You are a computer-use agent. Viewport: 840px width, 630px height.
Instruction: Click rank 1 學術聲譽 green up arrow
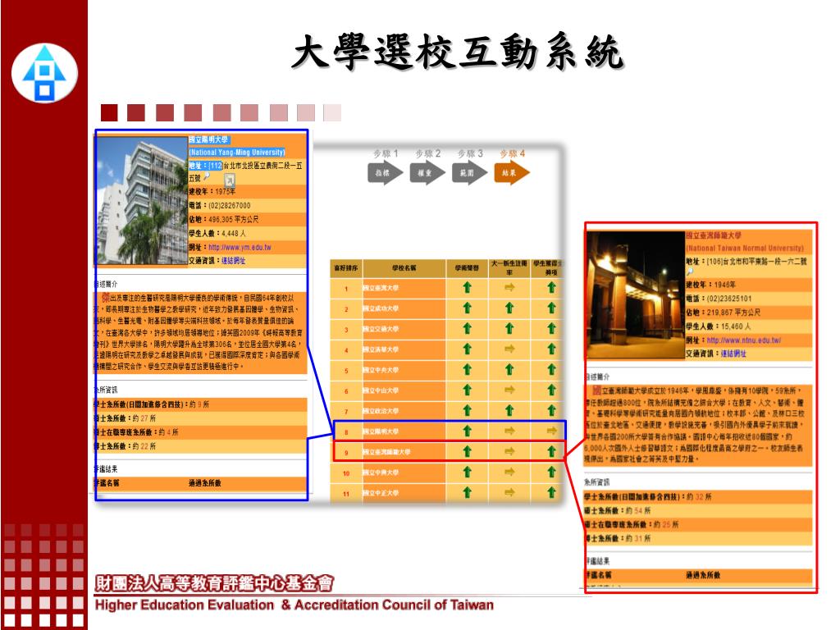tap(467, 288)
